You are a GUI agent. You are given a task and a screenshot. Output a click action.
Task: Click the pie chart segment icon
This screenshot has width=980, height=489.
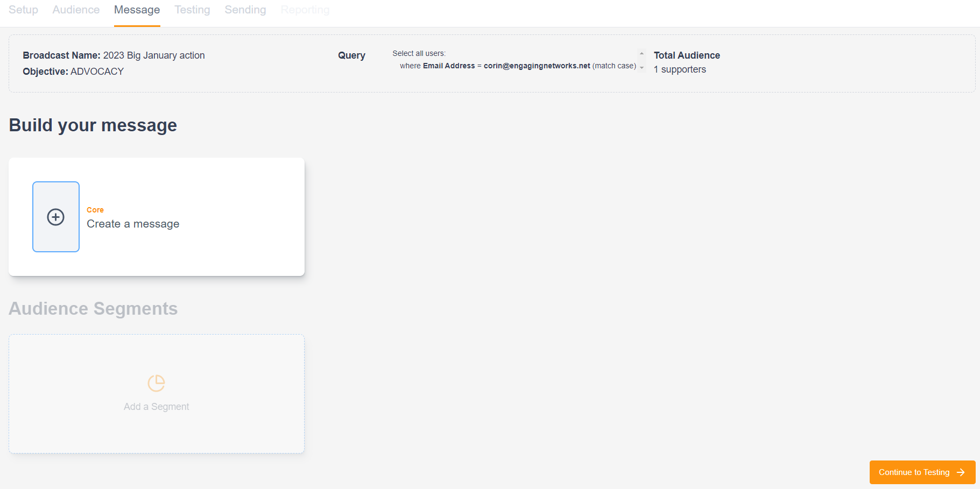[156, 383]
